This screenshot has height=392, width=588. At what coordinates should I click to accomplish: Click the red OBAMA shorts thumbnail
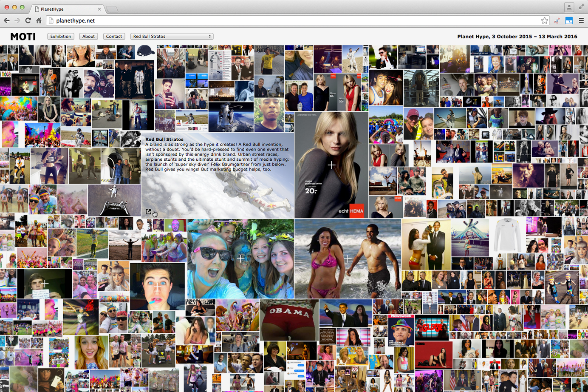tap(289, 320)
